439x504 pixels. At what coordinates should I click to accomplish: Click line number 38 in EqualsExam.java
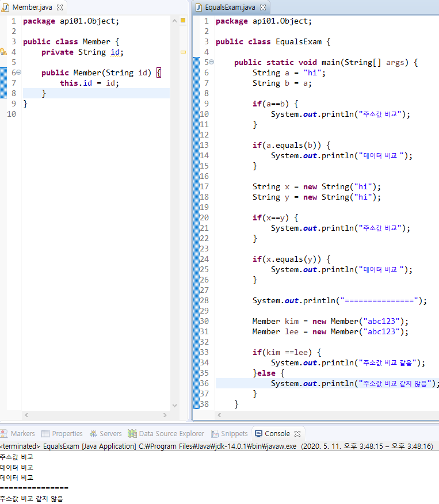tap(204, 404)
